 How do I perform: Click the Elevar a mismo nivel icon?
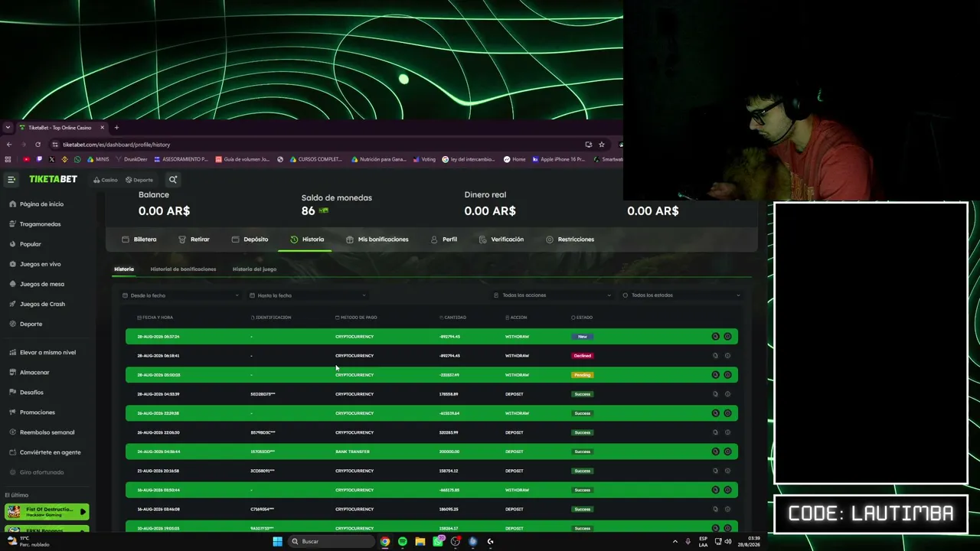(x=12, y=353)
